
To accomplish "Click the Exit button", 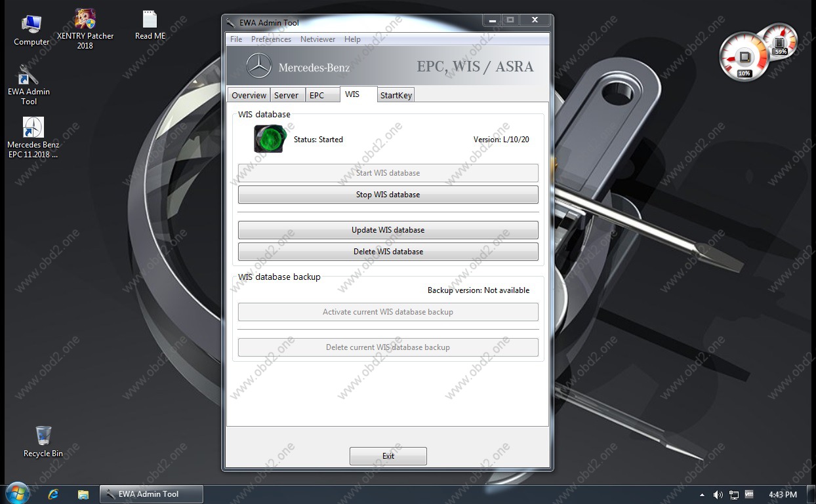I will [388, 456].
